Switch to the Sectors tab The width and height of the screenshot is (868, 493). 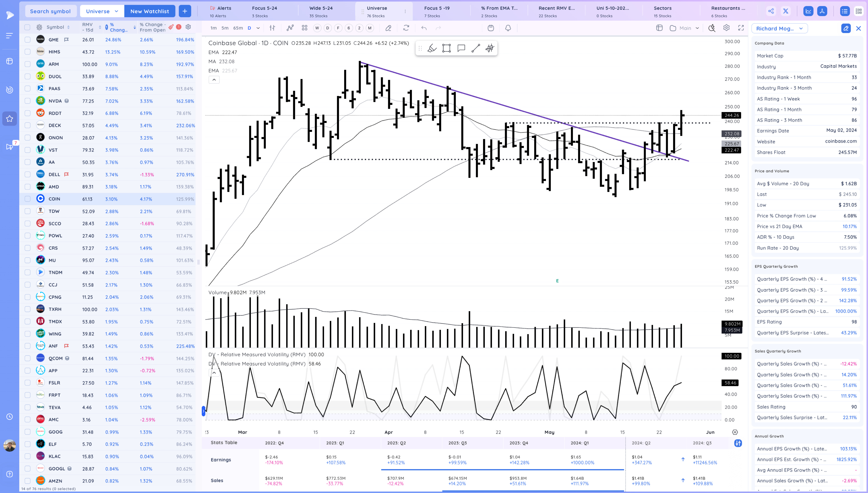tap(662, 12)
